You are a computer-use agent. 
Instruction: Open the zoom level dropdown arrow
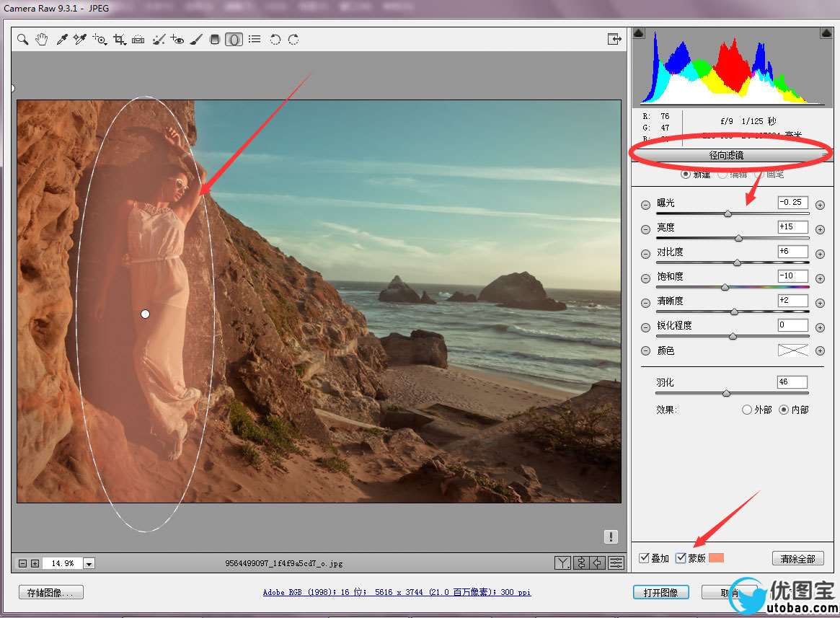[x=89, y=563]
